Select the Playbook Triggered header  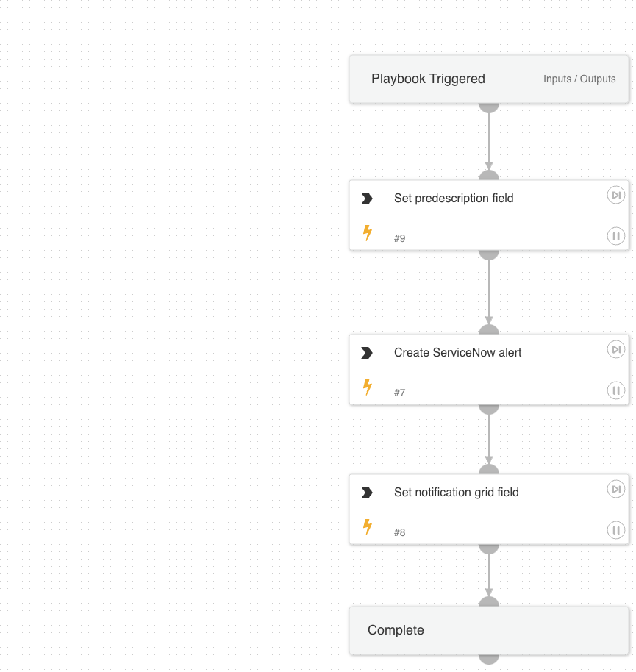point(429,79)
